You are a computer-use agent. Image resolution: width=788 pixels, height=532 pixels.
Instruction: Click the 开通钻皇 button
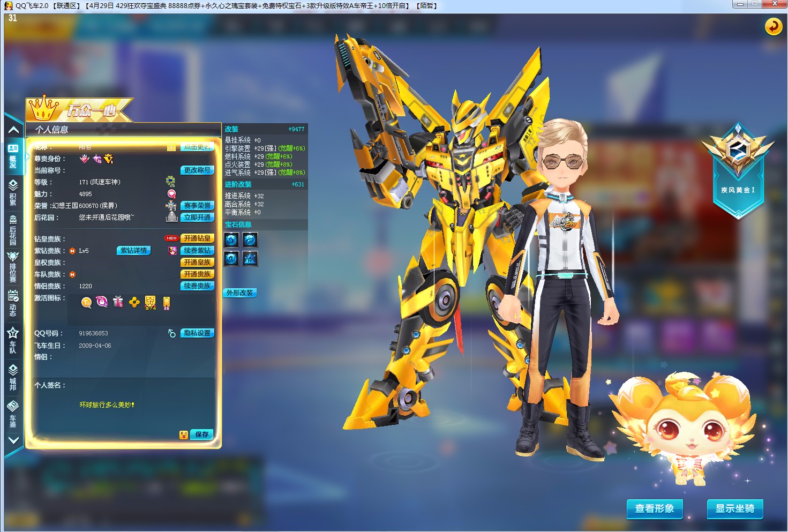tap(197, 238)
